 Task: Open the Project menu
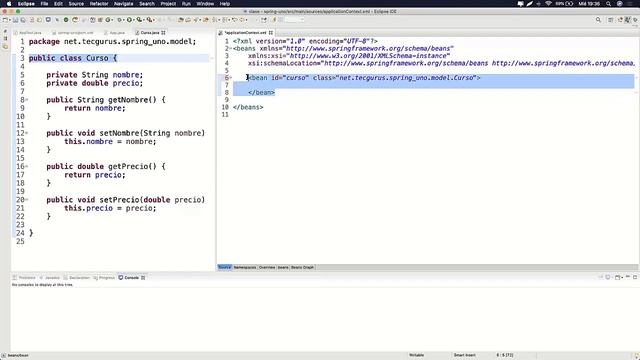click(168, 4)
